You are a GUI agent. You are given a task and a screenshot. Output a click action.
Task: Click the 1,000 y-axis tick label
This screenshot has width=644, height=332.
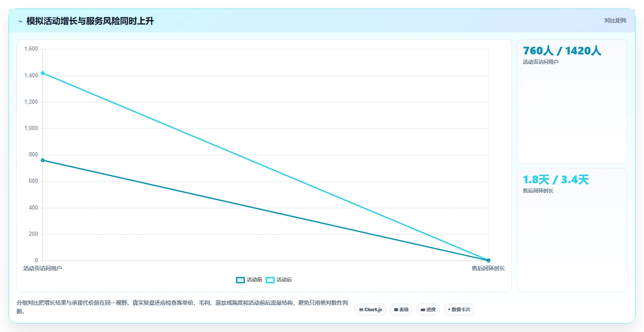coord(31,128)
